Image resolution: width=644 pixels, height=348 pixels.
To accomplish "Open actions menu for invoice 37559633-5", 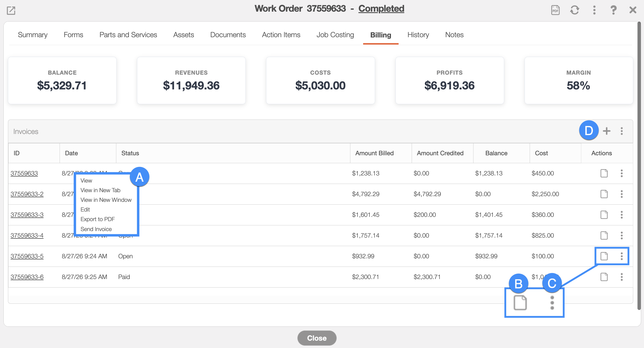I will (622, 256).
